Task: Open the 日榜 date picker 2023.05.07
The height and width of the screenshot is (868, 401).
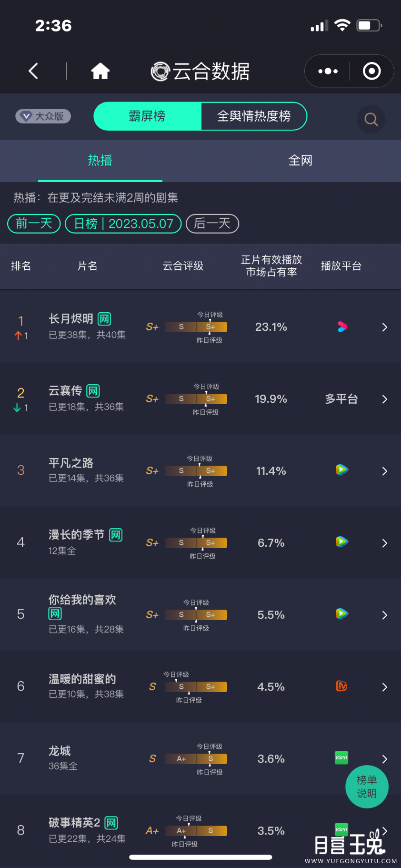Action: tap(123, 224)
